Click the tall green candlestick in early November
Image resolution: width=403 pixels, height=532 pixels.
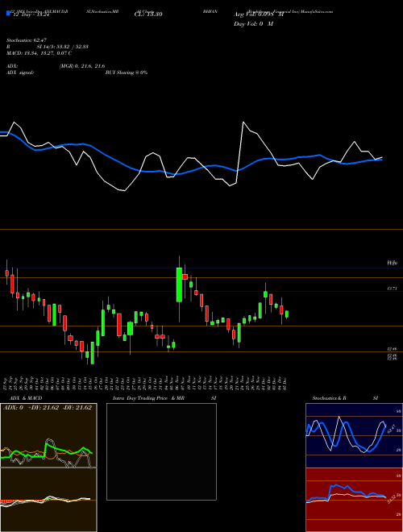click(179, 285)
